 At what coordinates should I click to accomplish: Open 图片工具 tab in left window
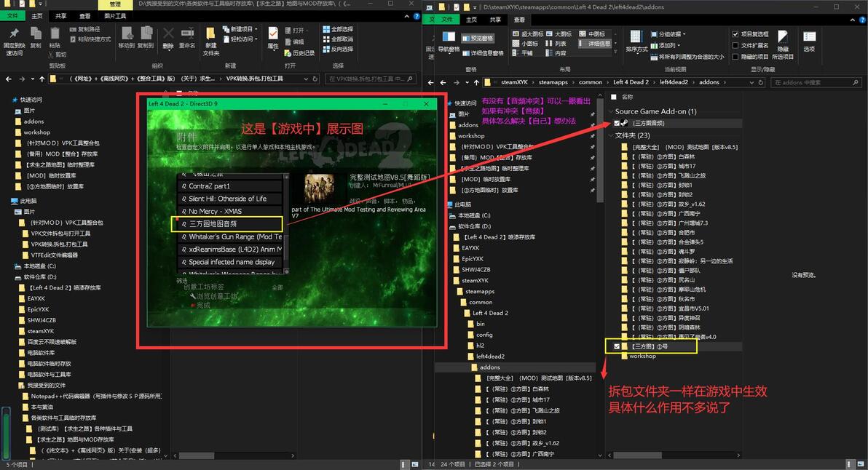(114, 16)
